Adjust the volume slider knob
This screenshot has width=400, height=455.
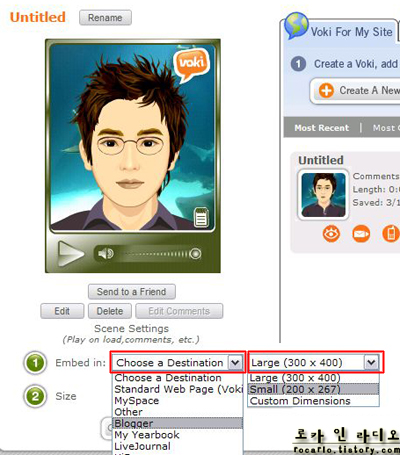[195, 254]
